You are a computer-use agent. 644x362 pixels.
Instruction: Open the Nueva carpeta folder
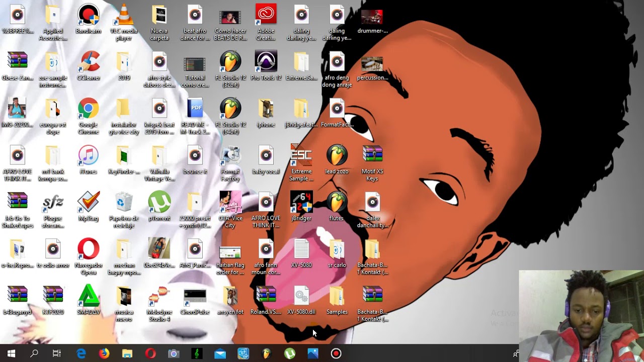[x=159, y=22]
